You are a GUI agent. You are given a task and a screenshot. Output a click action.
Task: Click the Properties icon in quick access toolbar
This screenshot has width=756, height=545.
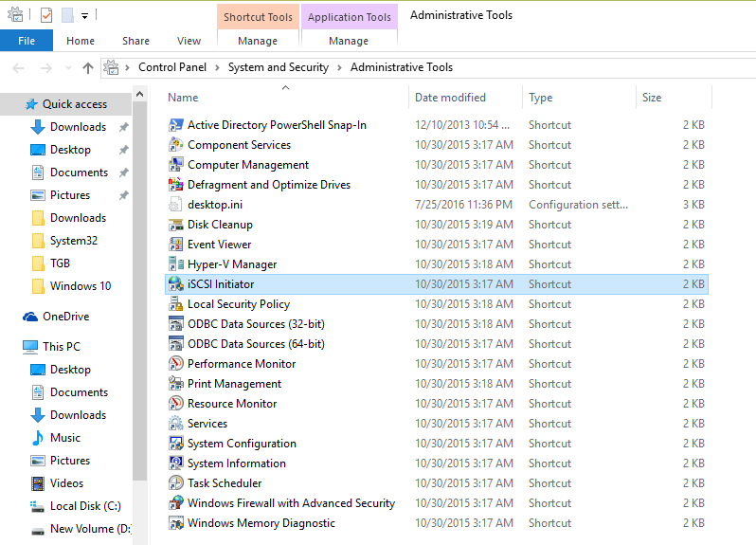(x=46, y=15)
